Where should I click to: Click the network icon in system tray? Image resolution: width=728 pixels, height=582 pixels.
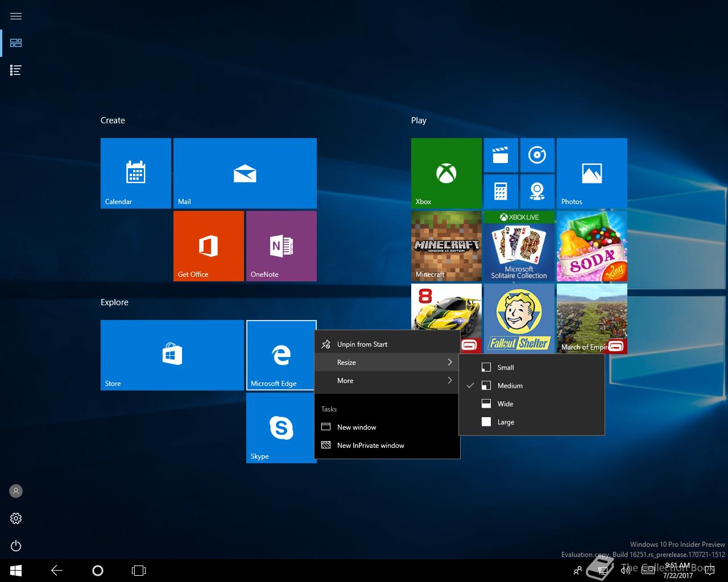pyautogui.click(x=604, y=571)
